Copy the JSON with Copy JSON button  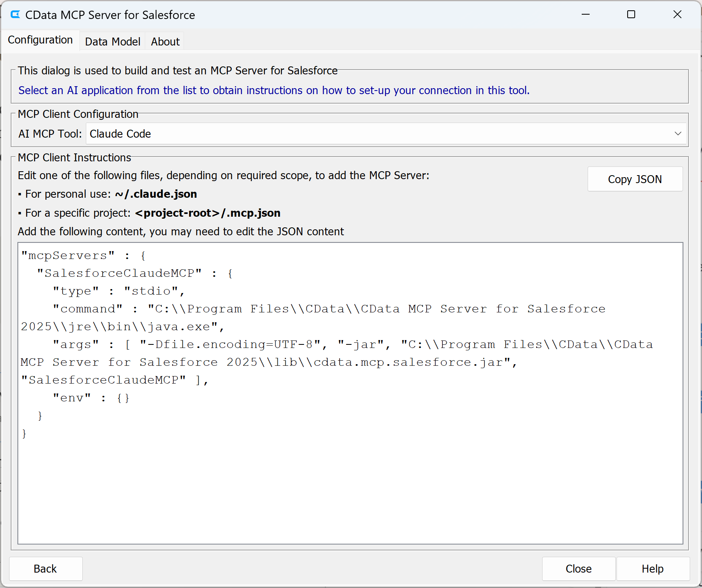[x=635, y=179]
